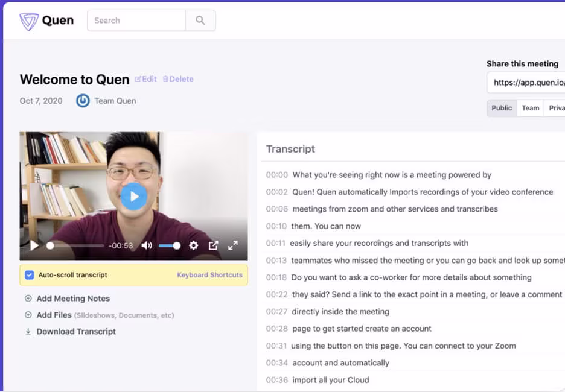Click the search magnifier button
565x392 pixels.
(200, 21)
